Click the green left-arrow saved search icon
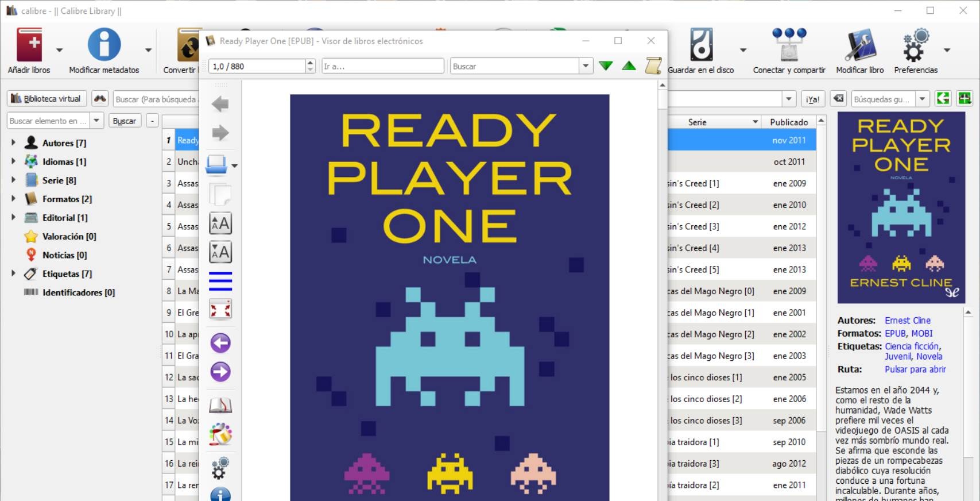This screenshot has height=501, width=980. click(x=943, y=99)
